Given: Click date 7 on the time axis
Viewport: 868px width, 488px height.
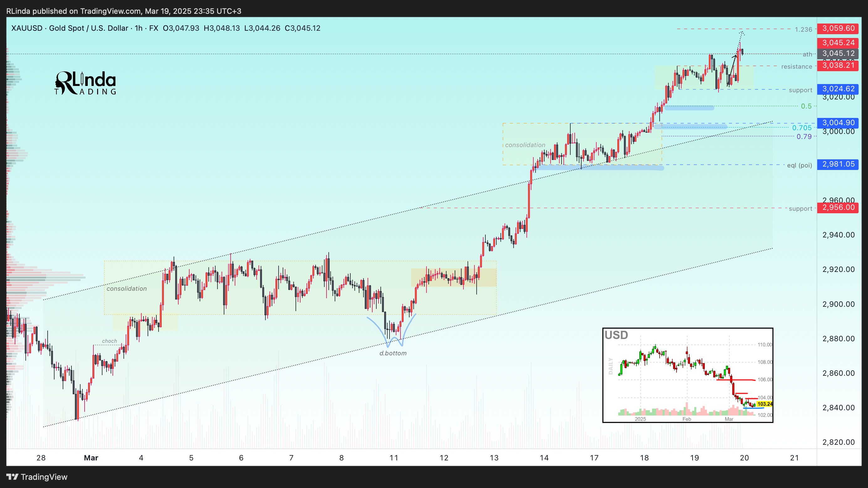Looking at the screenshot, I should point(291,458).
